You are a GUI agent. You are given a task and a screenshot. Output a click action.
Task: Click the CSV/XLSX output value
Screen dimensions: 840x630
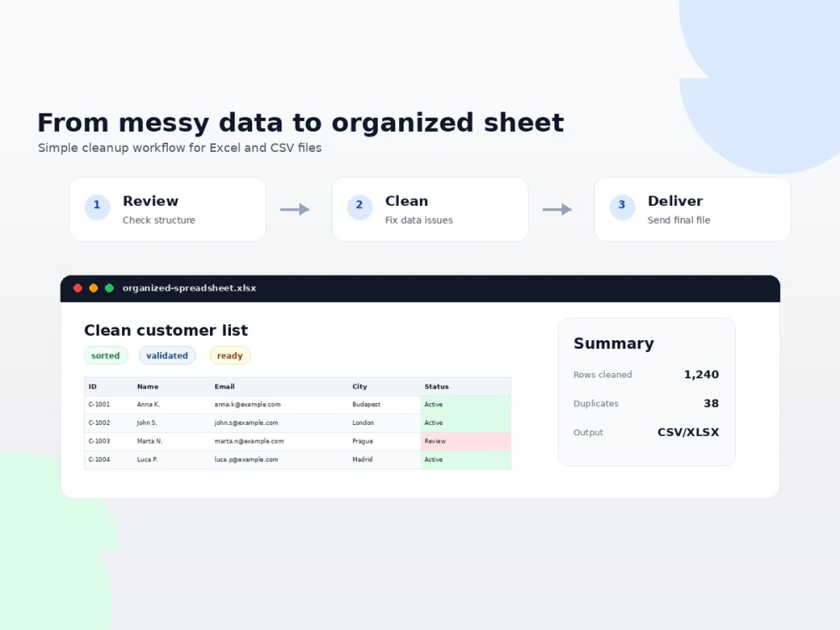(689, 433)
